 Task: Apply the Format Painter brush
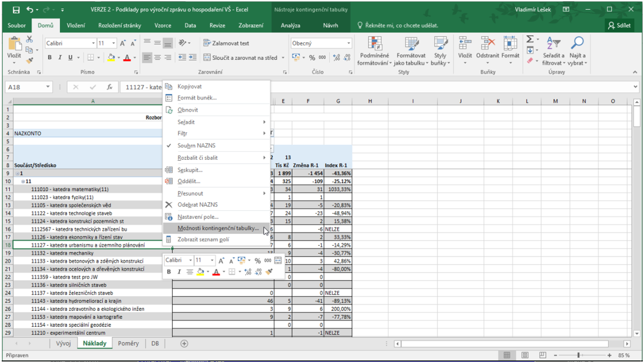coord(29,60)
